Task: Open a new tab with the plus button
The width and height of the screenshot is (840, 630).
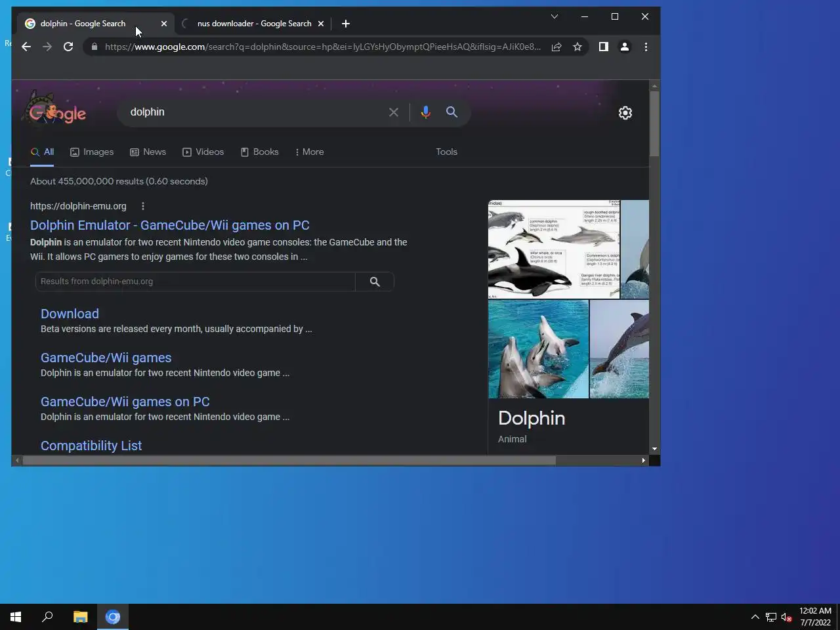Action: (346, 24)
